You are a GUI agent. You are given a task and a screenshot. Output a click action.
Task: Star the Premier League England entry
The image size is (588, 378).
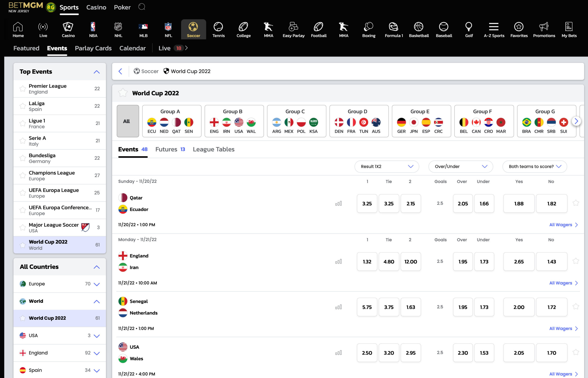(23, 89)
